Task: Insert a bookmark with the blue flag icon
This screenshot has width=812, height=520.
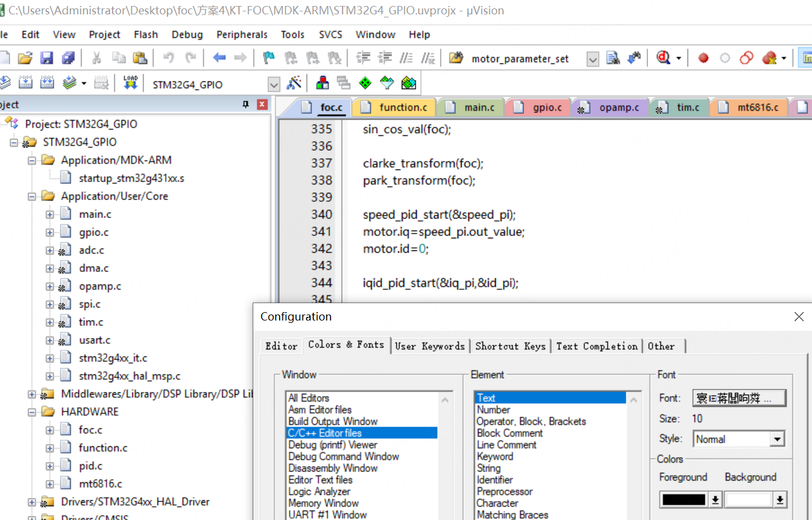Action: pos(269,58)
